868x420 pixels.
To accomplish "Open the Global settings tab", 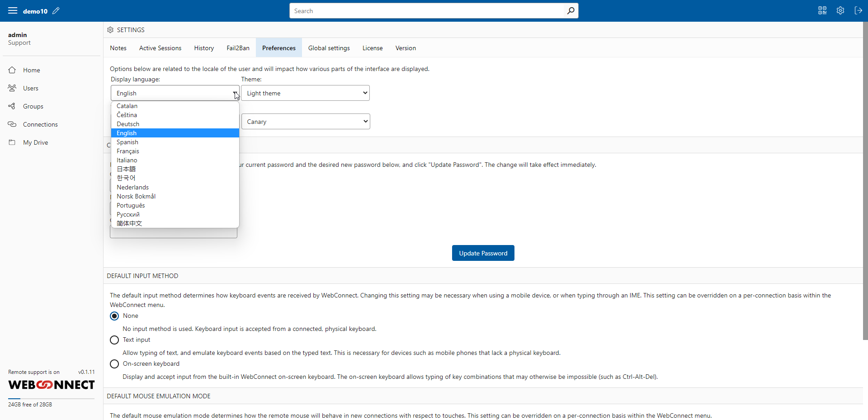I will (329, 48).
